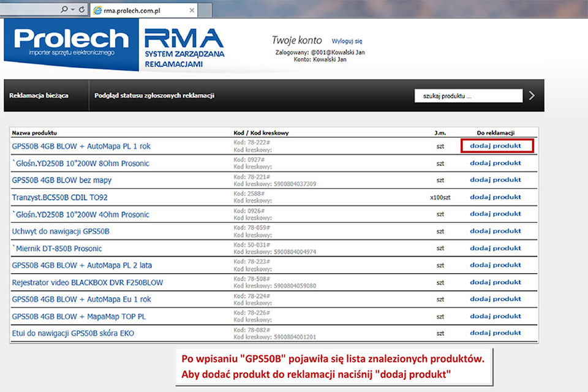Open a new browser tab
The image size is (588, 392).
pos(205,10)
